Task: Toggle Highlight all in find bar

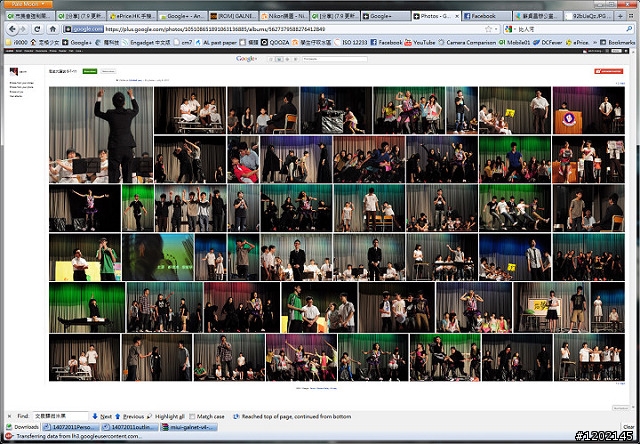Action: (x=165, y=416)
